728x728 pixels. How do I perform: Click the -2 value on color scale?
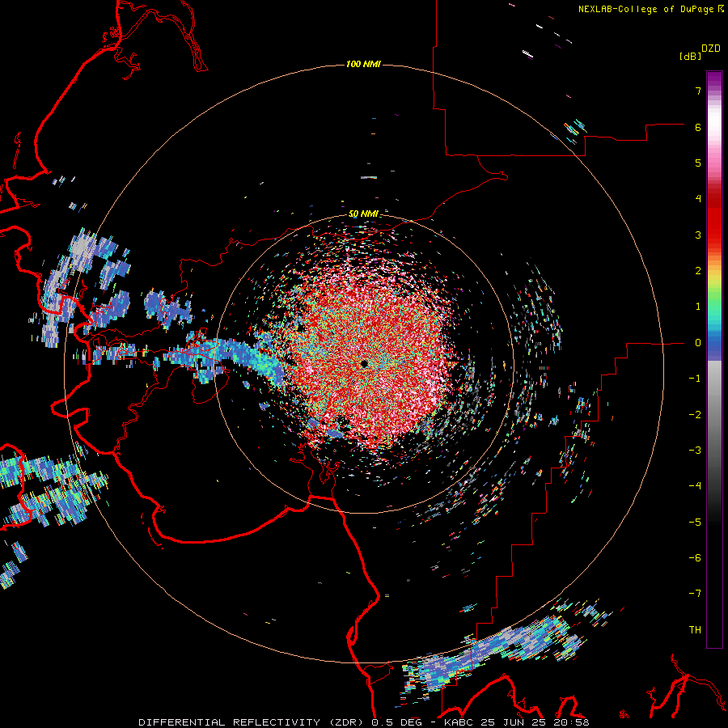(695, 415)
